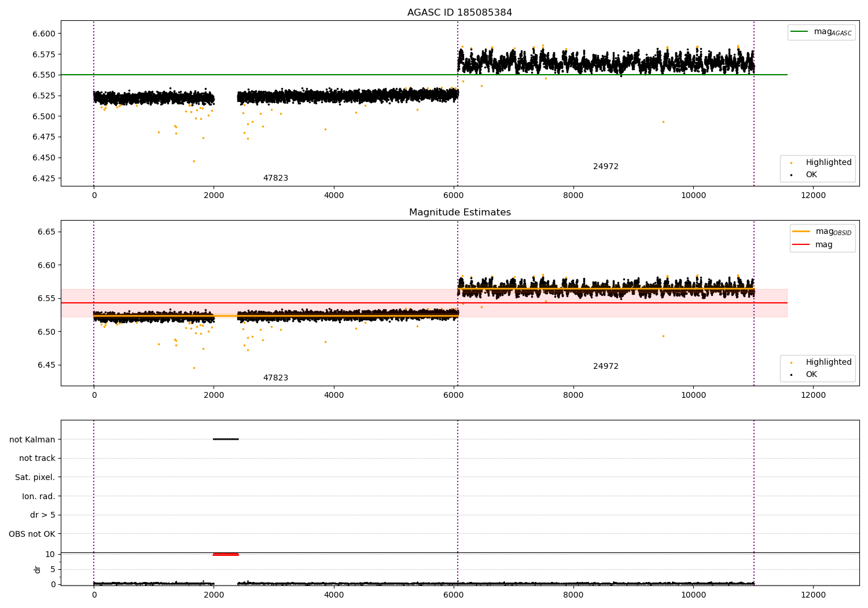Click the Sat. pixel. row label
Screen dimensions: 868x608
click(35, 477)
